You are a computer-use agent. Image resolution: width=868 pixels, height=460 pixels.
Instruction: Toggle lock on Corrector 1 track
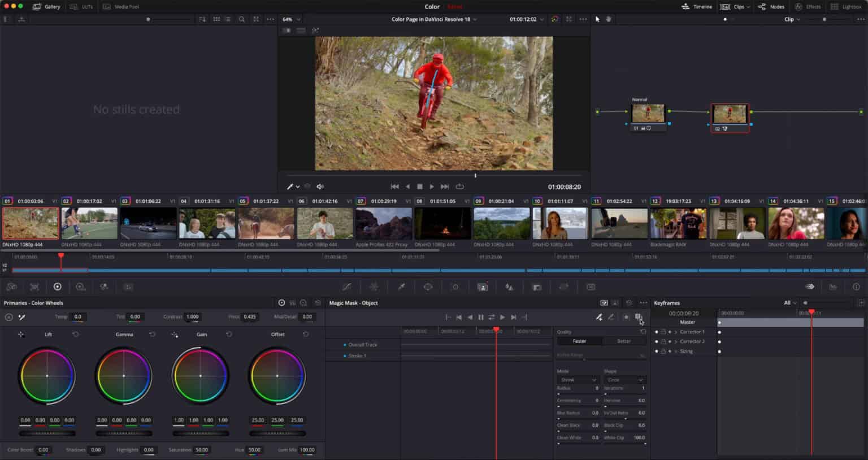pos(663,332)
